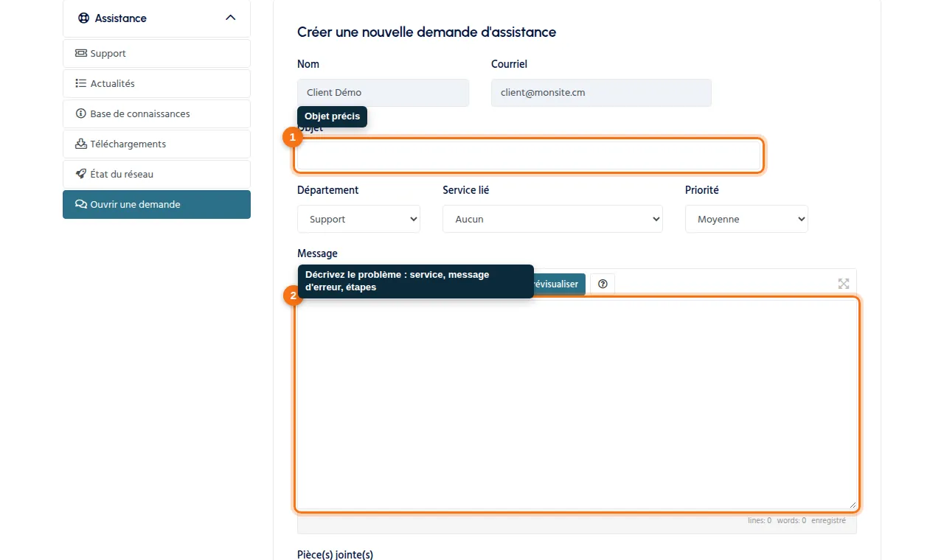The width and height of the screenshot is (944, 560).
Task: Click the Téléchargements download icon
Action: tap(81, 144)
